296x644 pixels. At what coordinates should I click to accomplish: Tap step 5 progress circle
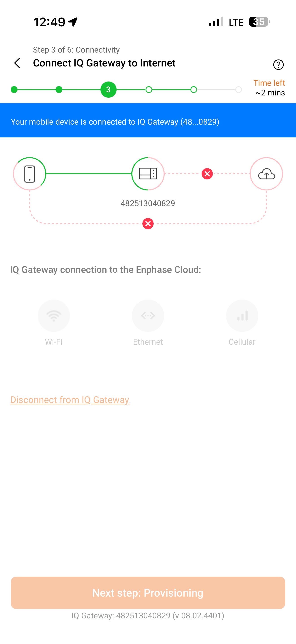click(x=194, y=90)
